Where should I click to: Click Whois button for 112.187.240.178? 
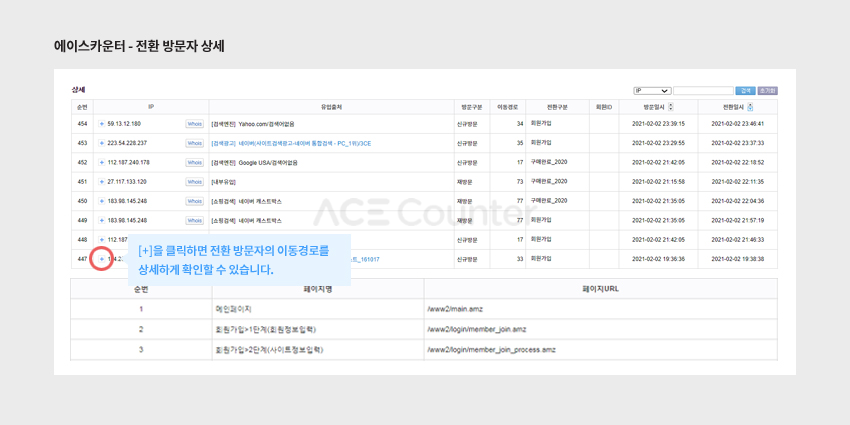click(x=194, y=163)
